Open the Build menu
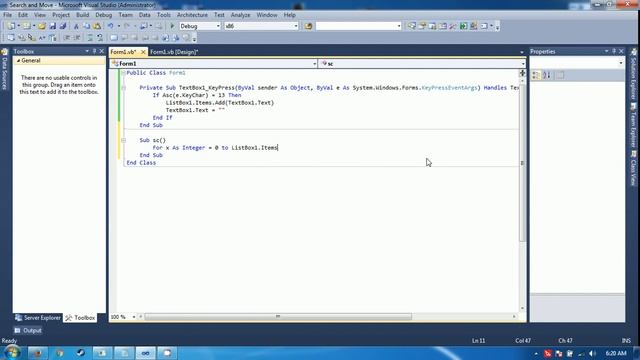The image size is (640, 360). pos(82,15)
